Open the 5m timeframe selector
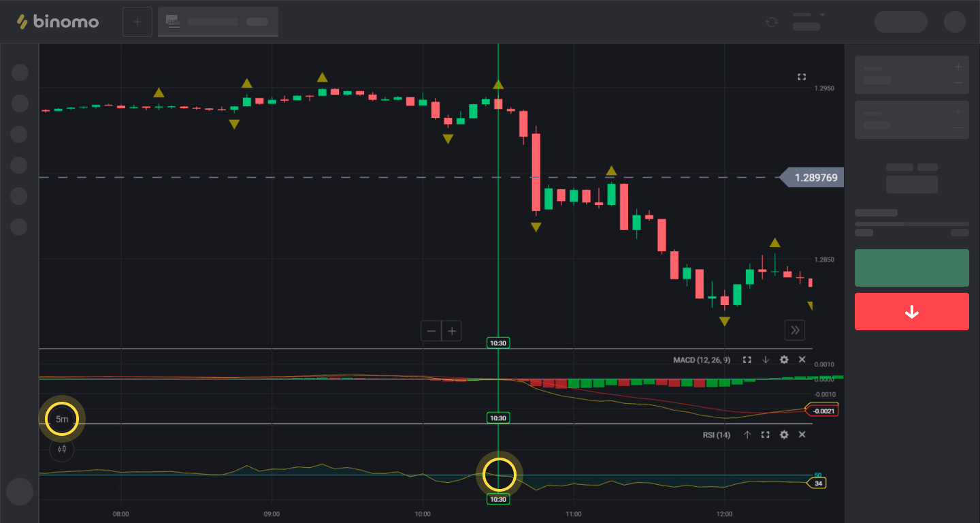Image resolution: width=980 pixels, height=523 pixels. coord(62,419)
